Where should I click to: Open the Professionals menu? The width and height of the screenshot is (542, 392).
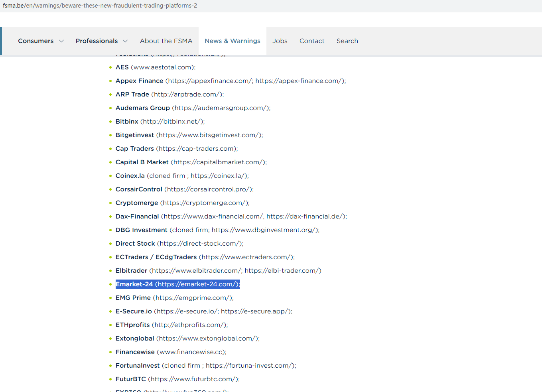[97, 41]
